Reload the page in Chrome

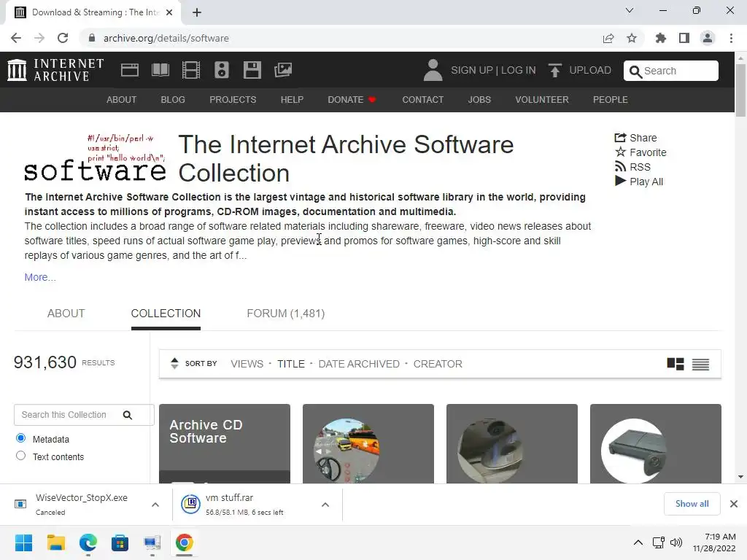click(x=63, y=38)
